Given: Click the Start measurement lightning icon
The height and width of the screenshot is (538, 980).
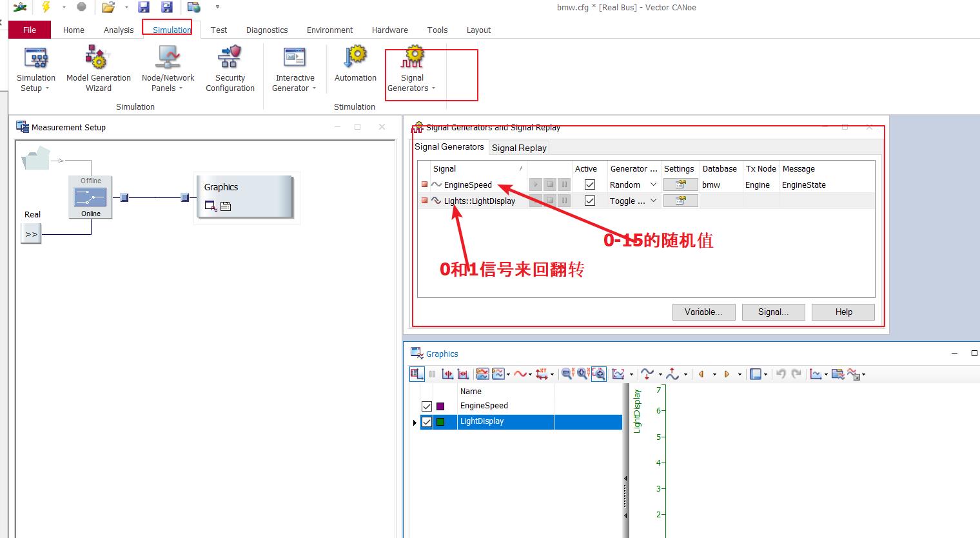Looking at the screenshot, I should tap(46, 7).
